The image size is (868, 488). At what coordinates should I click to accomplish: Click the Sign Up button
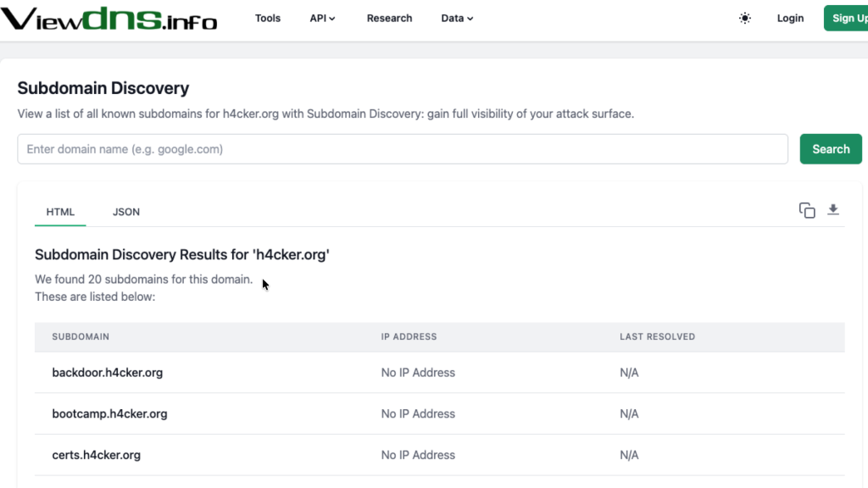click(846, 19)
